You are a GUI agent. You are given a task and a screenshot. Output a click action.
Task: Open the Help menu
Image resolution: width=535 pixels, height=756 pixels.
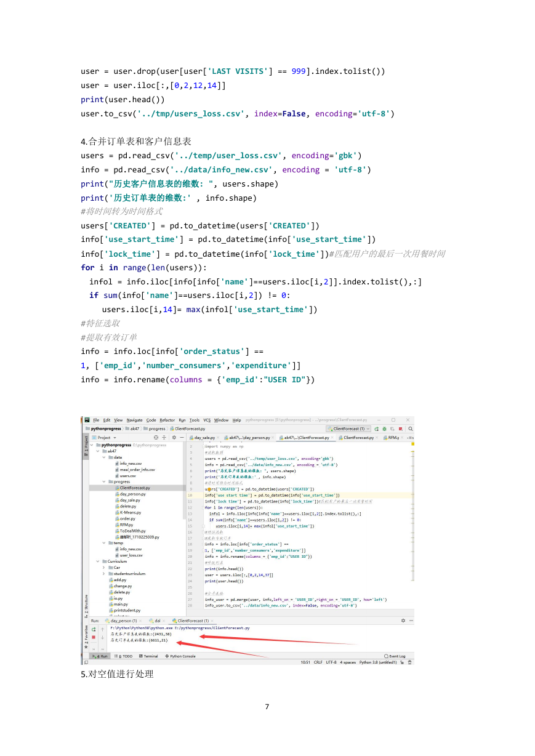(237, 420)
